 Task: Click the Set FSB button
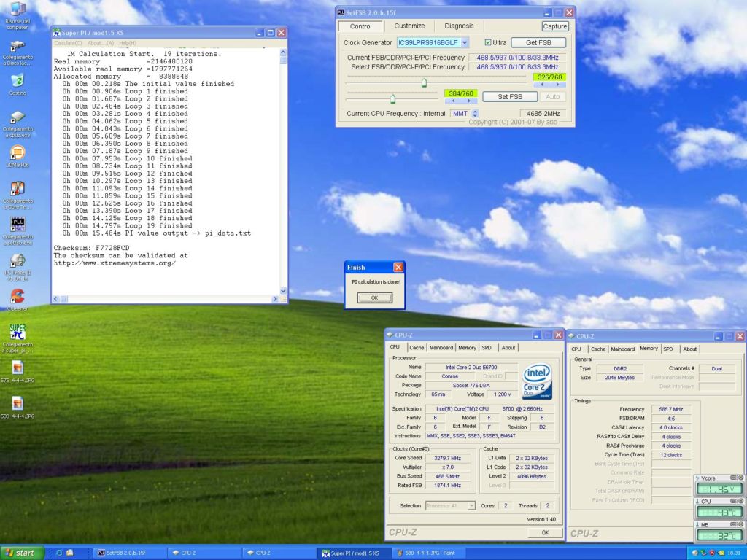point(510,97)
